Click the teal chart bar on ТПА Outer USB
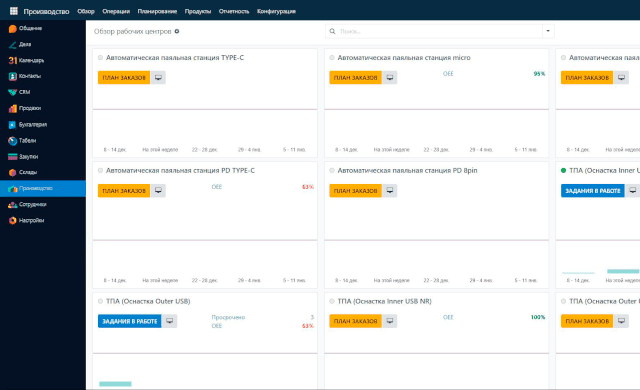 [x=116, y=384]
